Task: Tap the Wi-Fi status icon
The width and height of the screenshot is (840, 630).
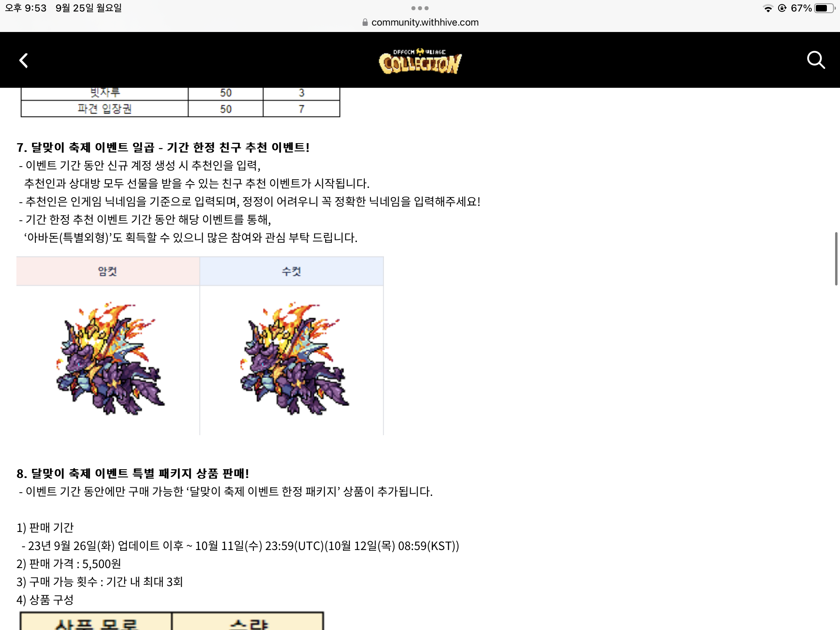Action: 767,8
